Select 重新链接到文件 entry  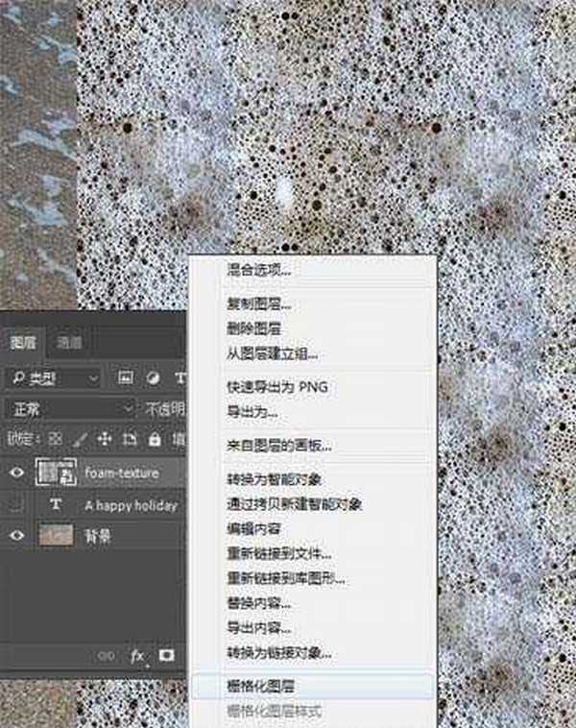pyautogui.click(x=279, y=553)
